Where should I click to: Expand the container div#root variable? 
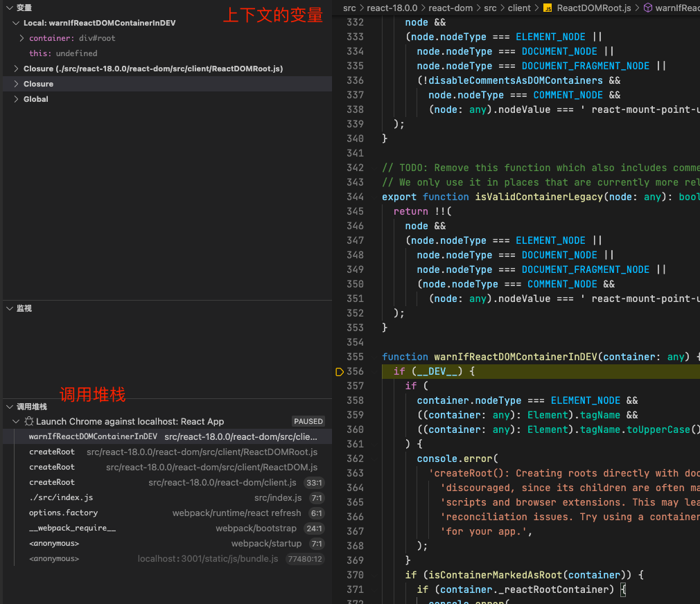[x=21, y=38]
